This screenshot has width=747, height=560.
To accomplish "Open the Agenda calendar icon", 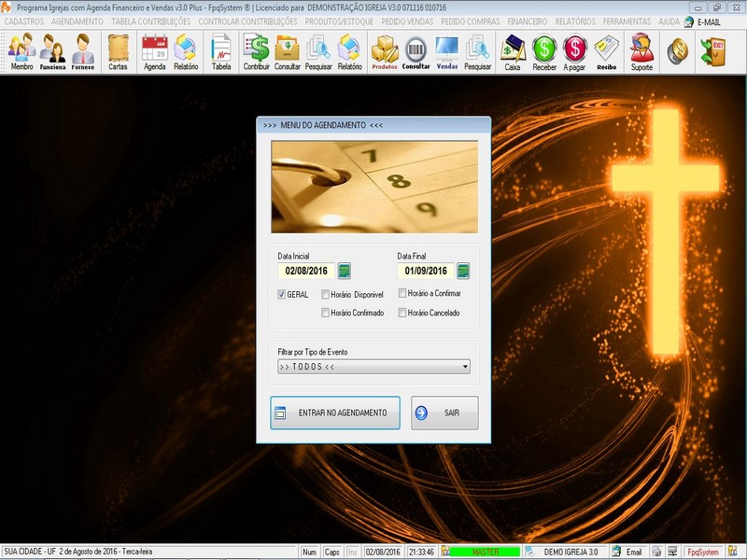I will coord(155,52).
